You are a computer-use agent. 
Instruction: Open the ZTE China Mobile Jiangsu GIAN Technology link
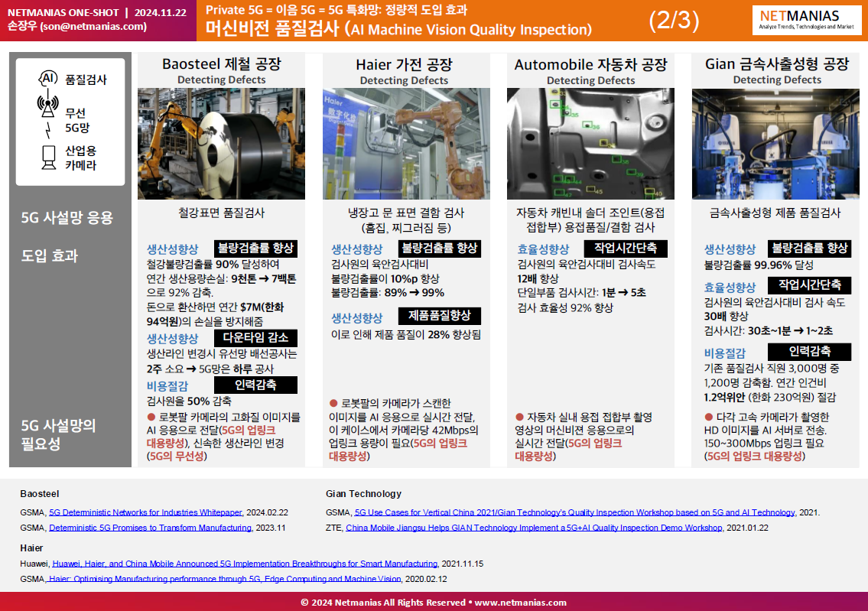[x=535, y=528]
